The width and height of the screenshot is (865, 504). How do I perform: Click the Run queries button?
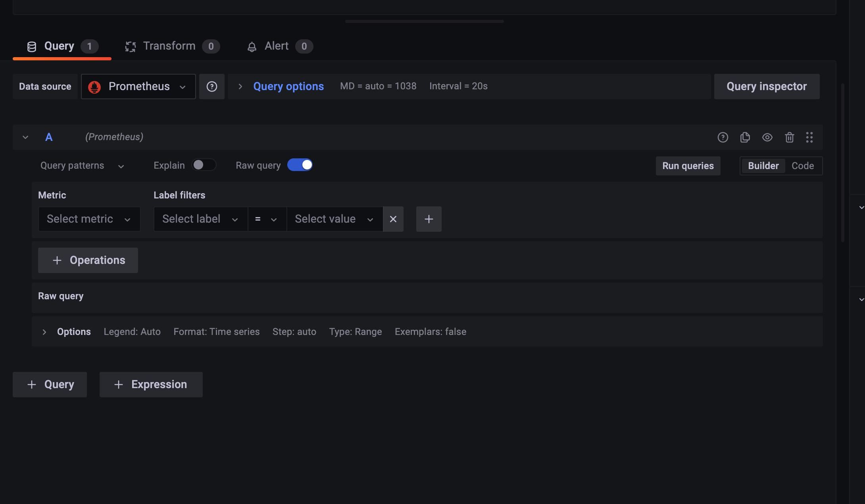[x=688, y=166]
